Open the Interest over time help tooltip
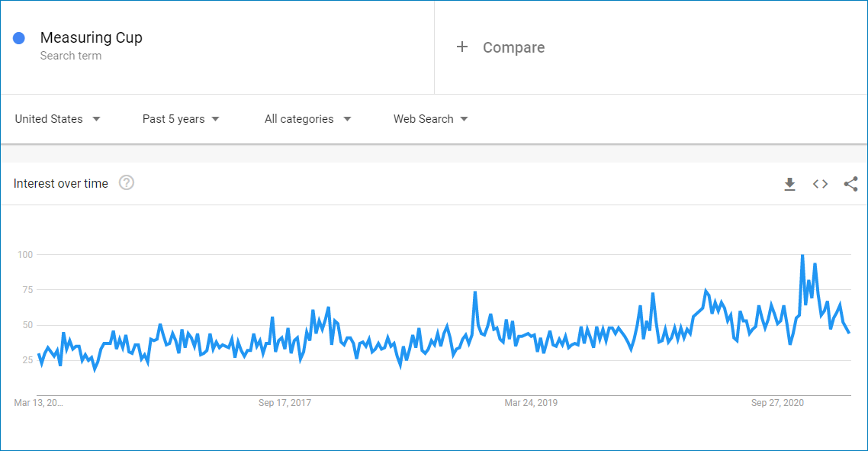 [127, 183]
